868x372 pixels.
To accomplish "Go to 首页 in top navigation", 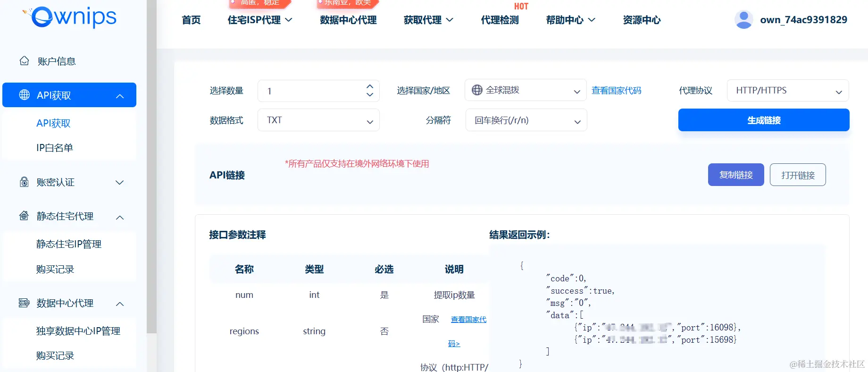I will pos(191,20).
